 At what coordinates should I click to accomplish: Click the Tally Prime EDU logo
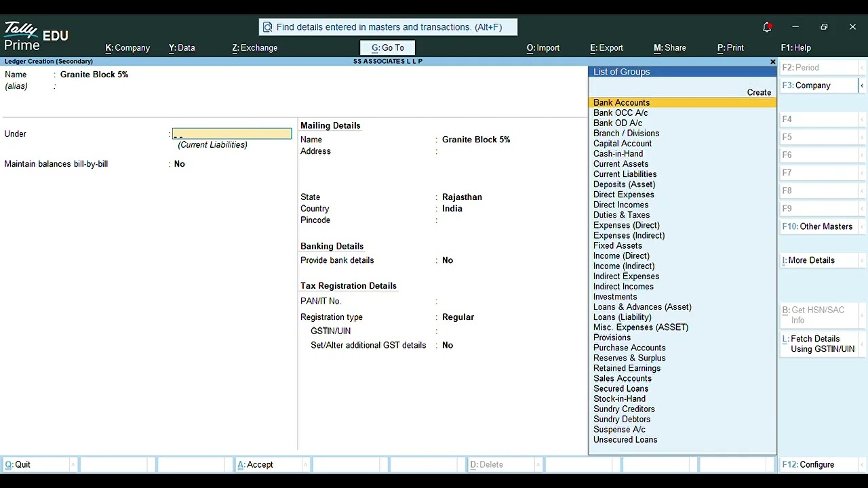click(37, 37)
